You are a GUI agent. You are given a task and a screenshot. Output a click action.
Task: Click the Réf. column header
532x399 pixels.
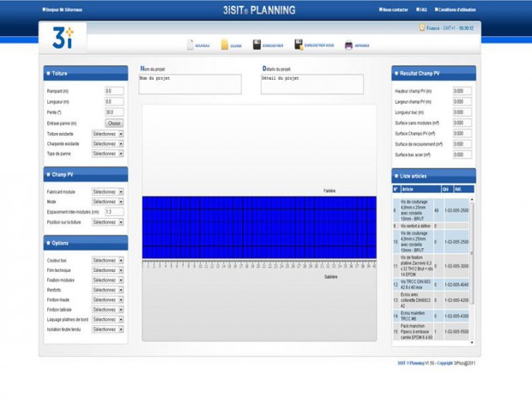point(464,189)
